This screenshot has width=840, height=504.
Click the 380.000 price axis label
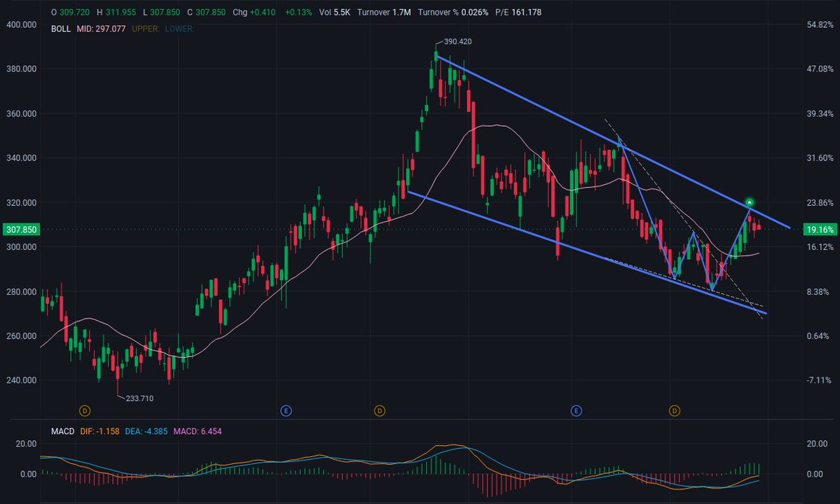point(22,69)
